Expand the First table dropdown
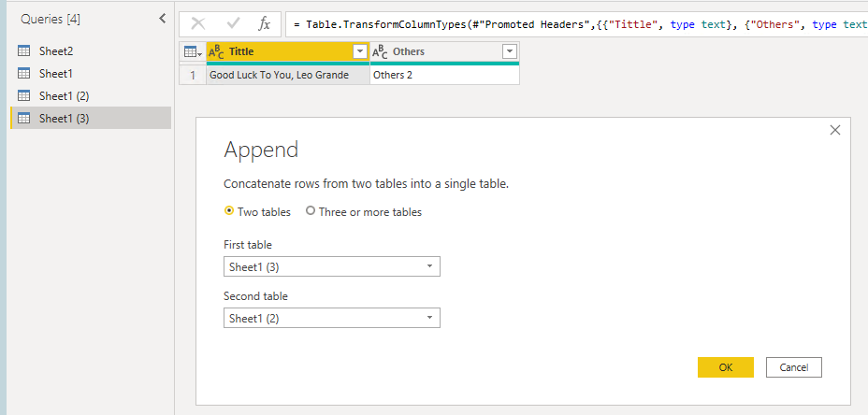Screen dimensions: 868x415 coord(332,266)
